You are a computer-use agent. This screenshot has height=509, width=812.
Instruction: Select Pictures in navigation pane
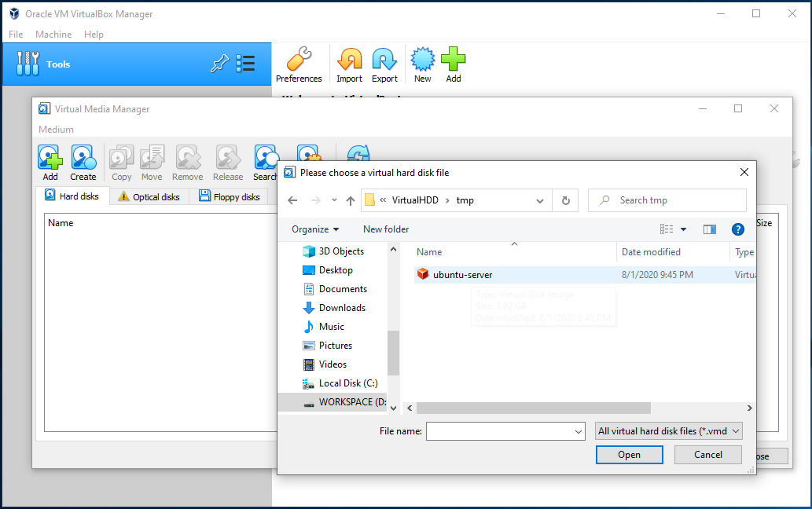point(329,346)
